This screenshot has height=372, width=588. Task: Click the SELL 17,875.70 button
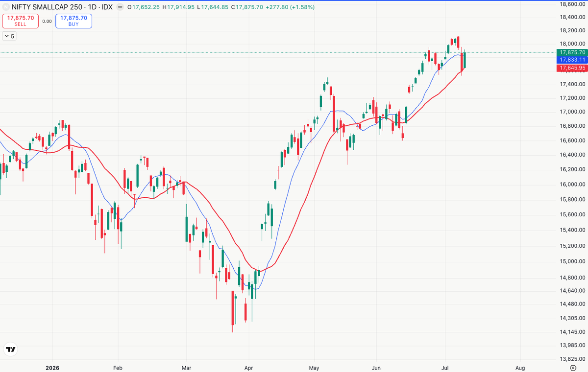coord(21,21)
